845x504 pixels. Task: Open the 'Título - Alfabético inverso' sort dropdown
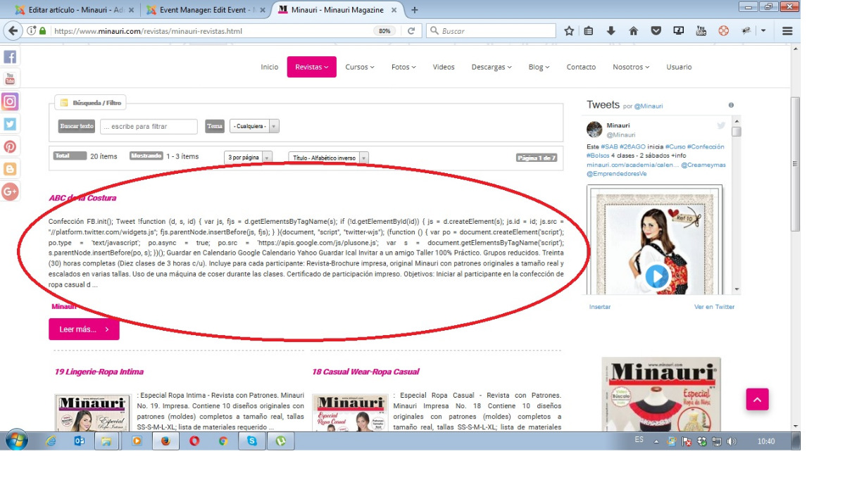click(x=328, y=158)
